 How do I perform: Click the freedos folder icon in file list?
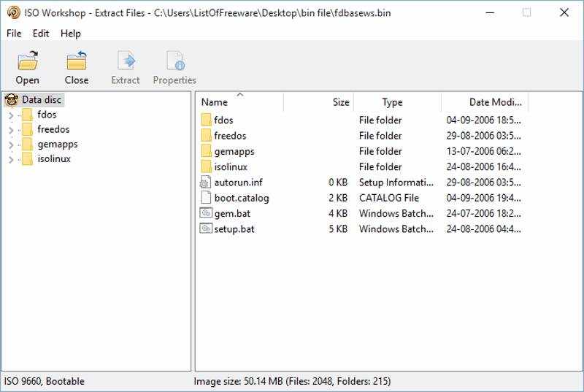coord(206,136)
